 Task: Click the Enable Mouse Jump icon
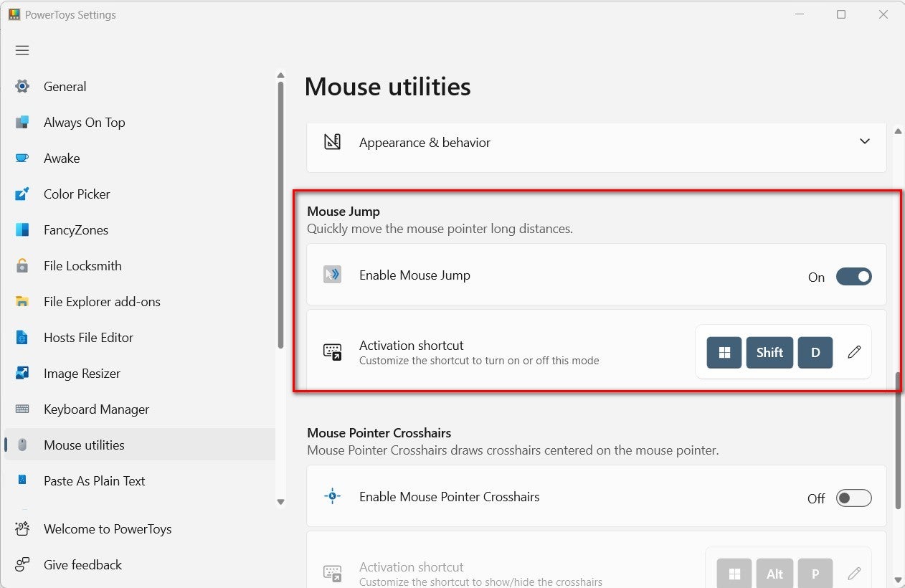tap(332, 275)
